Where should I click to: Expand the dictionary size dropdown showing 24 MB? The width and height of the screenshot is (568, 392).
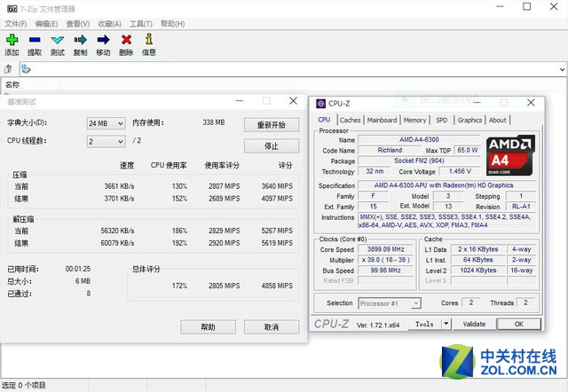point(106,122)
